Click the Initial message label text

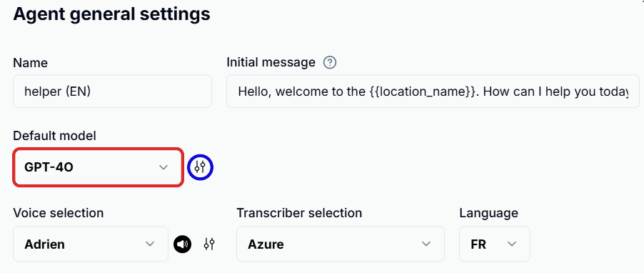(x=271, y=62)
